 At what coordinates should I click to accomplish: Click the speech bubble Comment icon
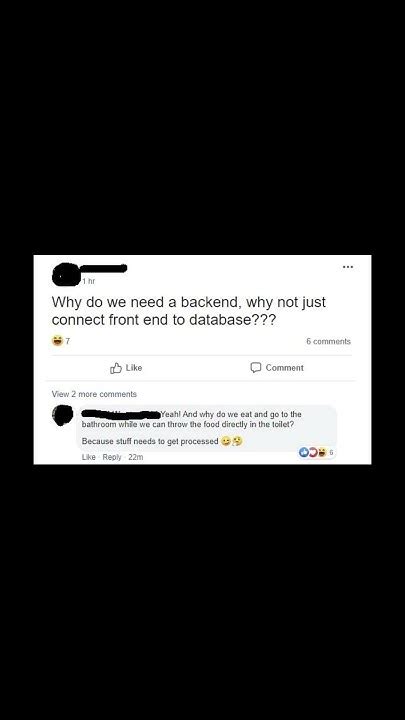256,368
